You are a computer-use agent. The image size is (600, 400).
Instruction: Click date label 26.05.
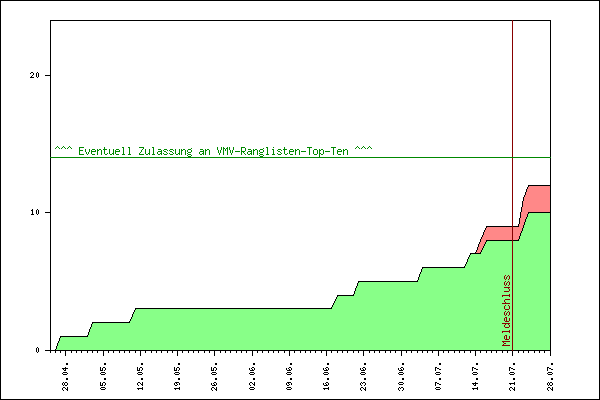coord(215,377)
